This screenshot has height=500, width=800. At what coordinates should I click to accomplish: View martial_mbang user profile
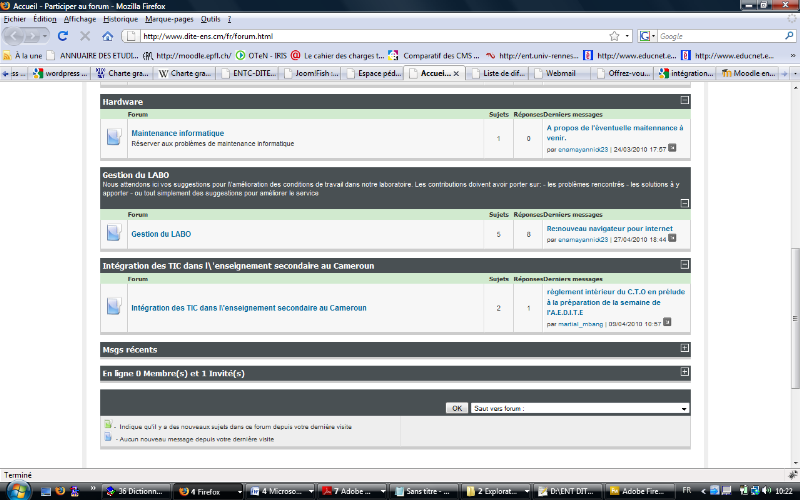click(581, 324)
